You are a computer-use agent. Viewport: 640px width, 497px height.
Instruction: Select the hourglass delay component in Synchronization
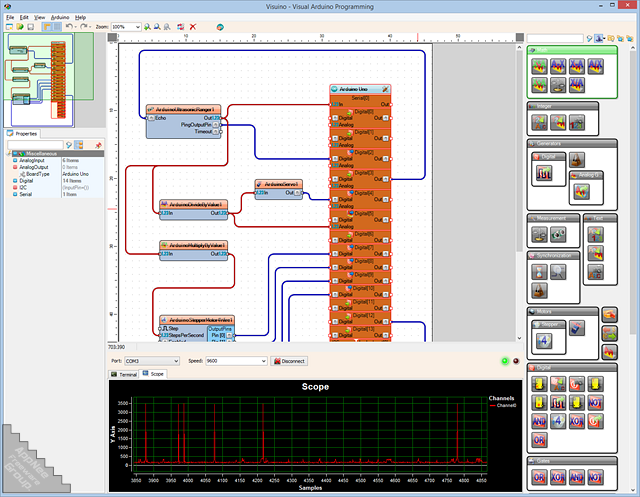coord(539,272)
